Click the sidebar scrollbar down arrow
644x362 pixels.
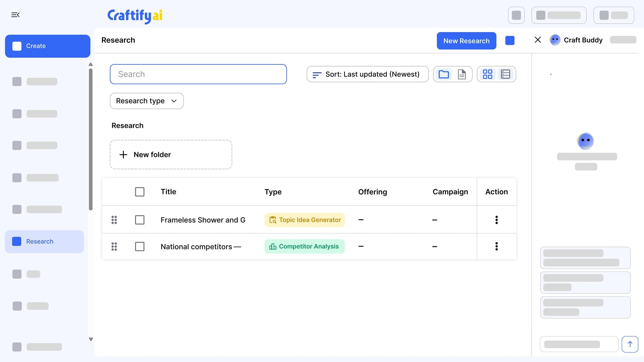(x=91, y=339)
